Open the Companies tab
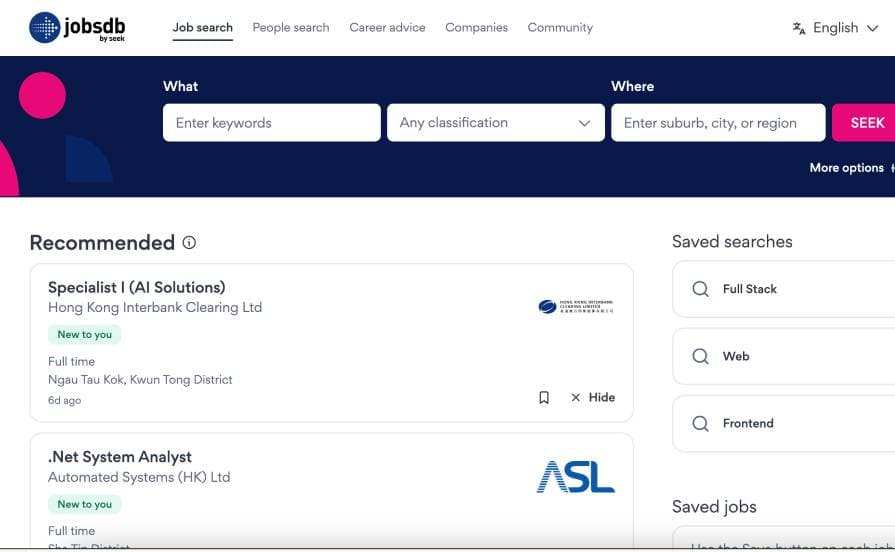Viewport: 895px width, 552px height. pyautogui.click(x=476, y=27)
